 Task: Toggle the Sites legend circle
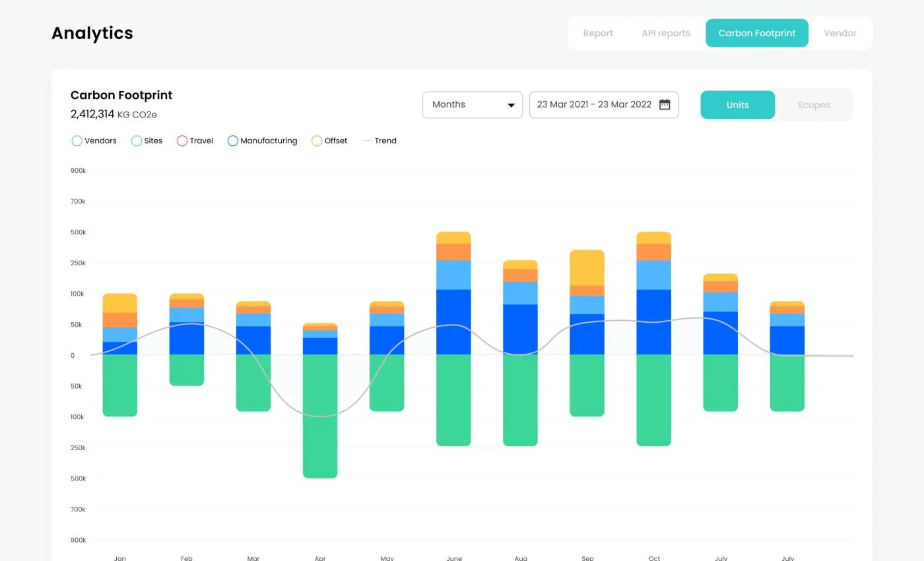click(x=137, y=141)
